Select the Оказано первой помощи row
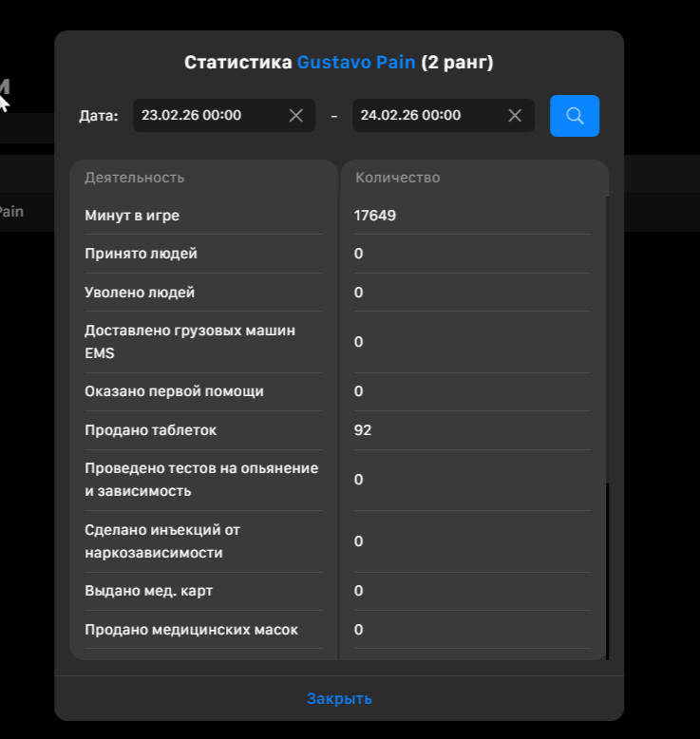Image resolution: width=700 pixels, height=739 pixels. tap(337, 391)
